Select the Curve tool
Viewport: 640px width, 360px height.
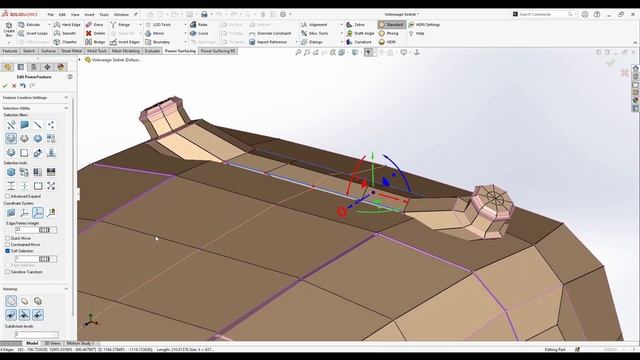pyautogui.click(x=199, y=33)
